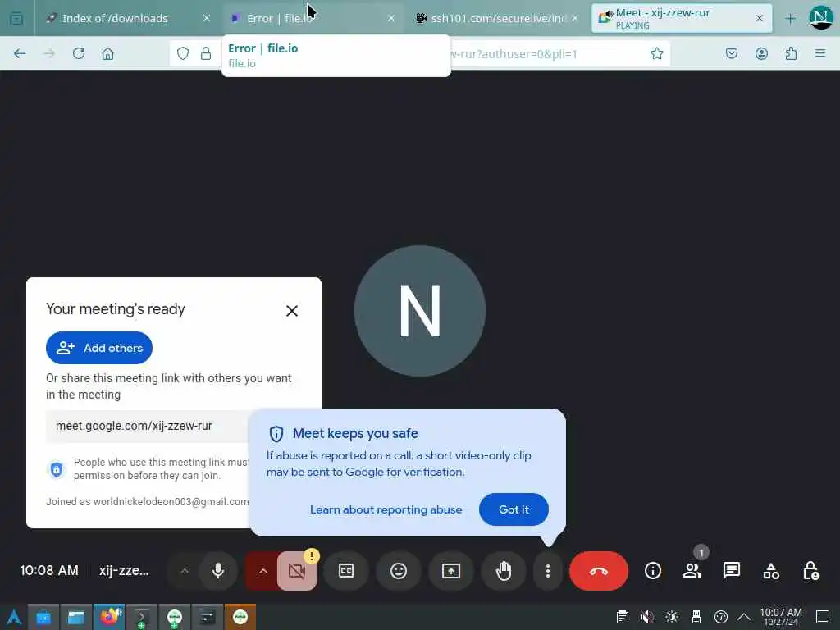Screen dimensions: 840x630
Task: Open the terminal taskbar icon
Action: (x=141, y=617)
